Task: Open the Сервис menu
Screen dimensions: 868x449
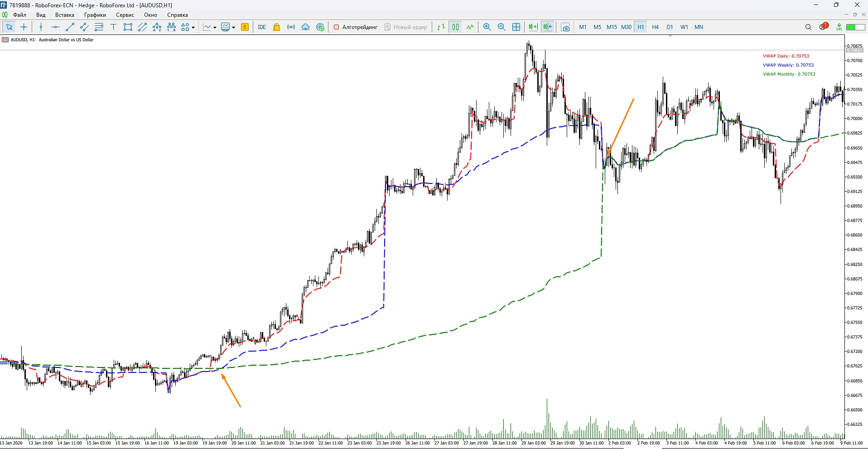Action: click(125, 15)
